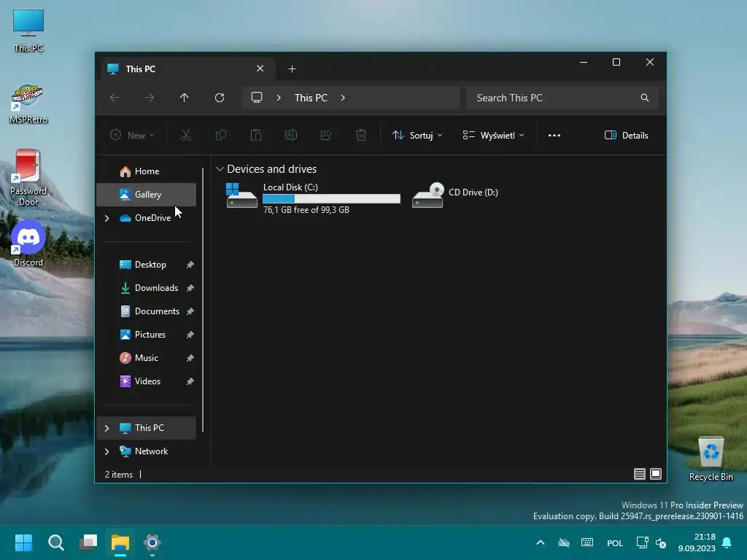Open notifications bell
747x560 pixels.
[x=727, y=542]
